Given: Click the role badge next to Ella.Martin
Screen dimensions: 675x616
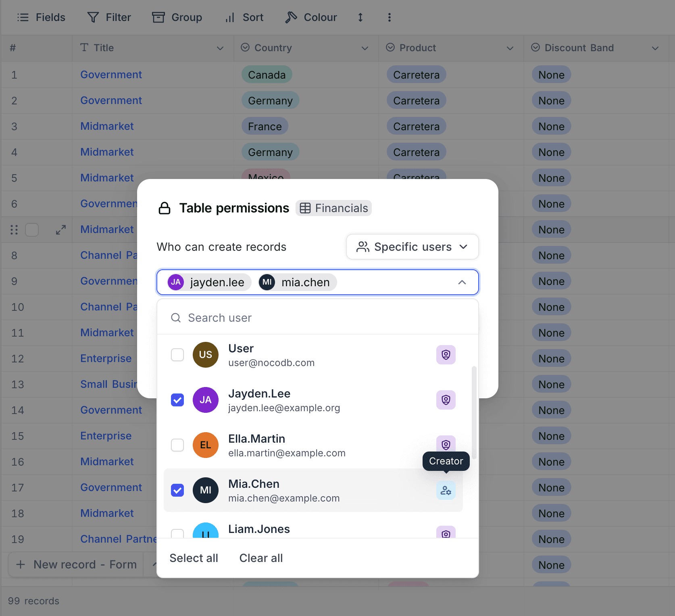Looking at the screenshot, I should [x=446, y=445].
